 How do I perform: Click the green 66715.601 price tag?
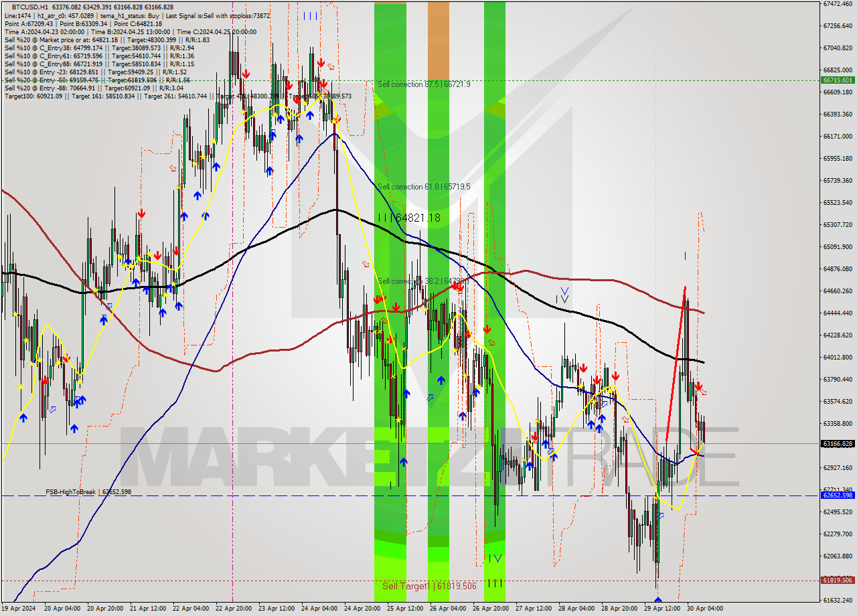(x=838, y=80)
